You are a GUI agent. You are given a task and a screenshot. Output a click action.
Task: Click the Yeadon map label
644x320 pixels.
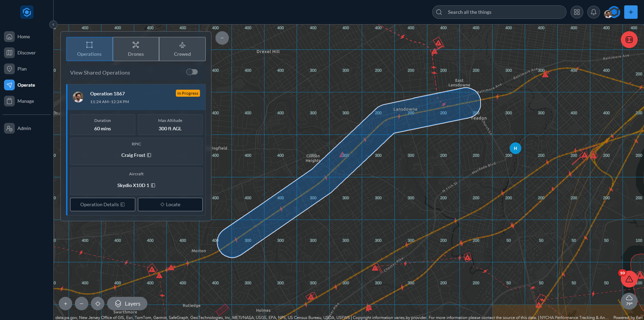pos(479,118)
